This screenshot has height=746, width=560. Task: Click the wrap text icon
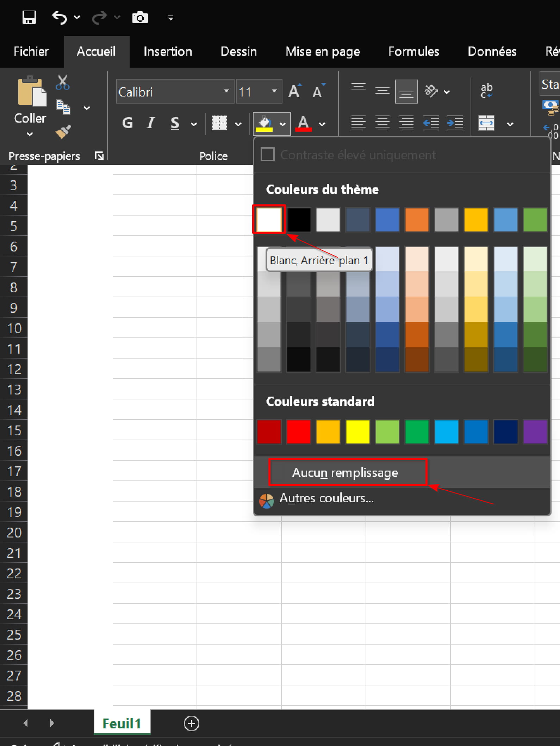click(x=486, y=91)
